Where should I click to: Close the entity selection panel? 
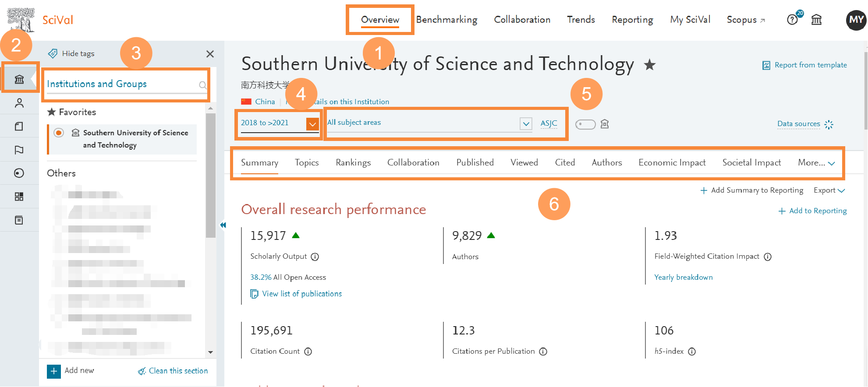point(210,54)
